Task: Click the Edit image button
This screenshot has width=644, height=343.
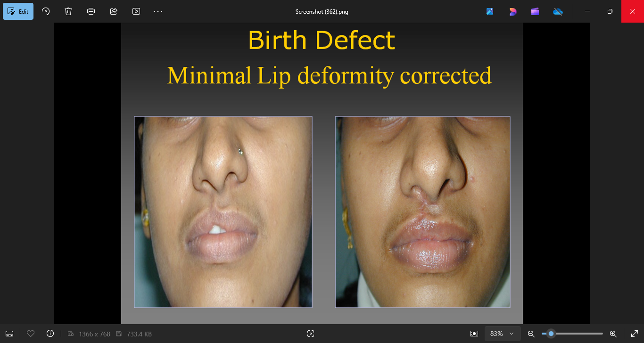Action: click(x=18, y=11)
